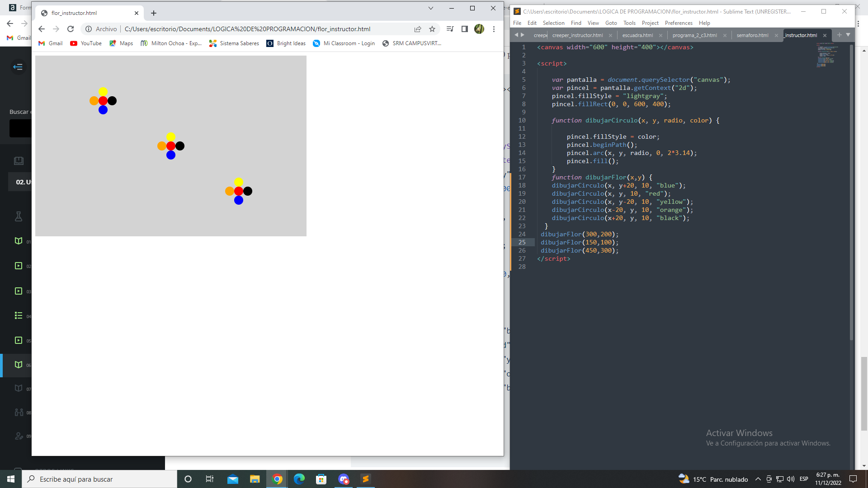Open File Explorer from taskbar
The height and width of the screenshot is (488, 868).
[x=255, y=479]
